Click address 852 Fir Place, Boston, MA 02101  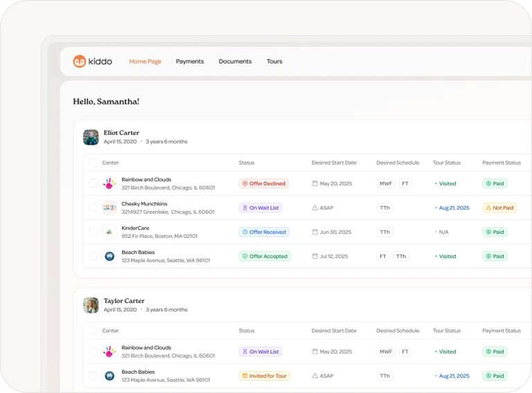coord(159,236)
